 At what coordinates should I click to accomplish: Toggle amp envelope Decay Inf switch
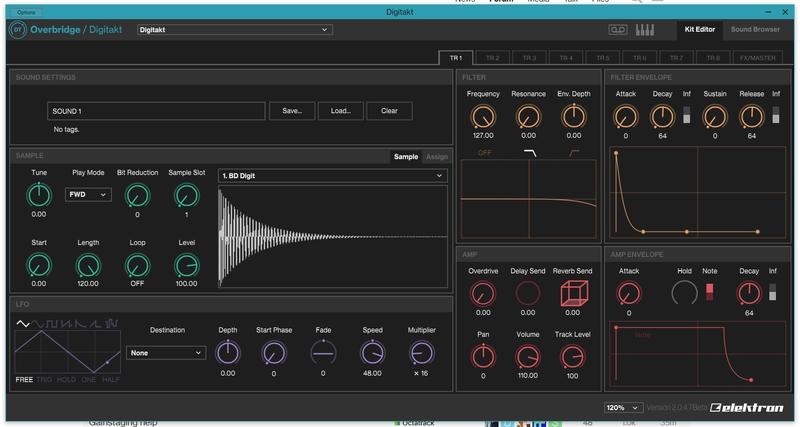point(772,292)
